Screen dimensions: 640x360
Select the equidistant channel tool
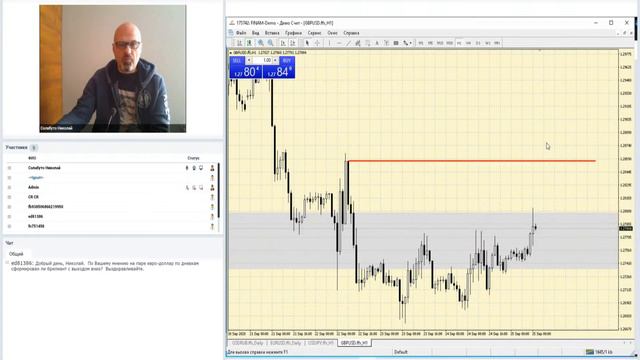[x=358, y=43]
